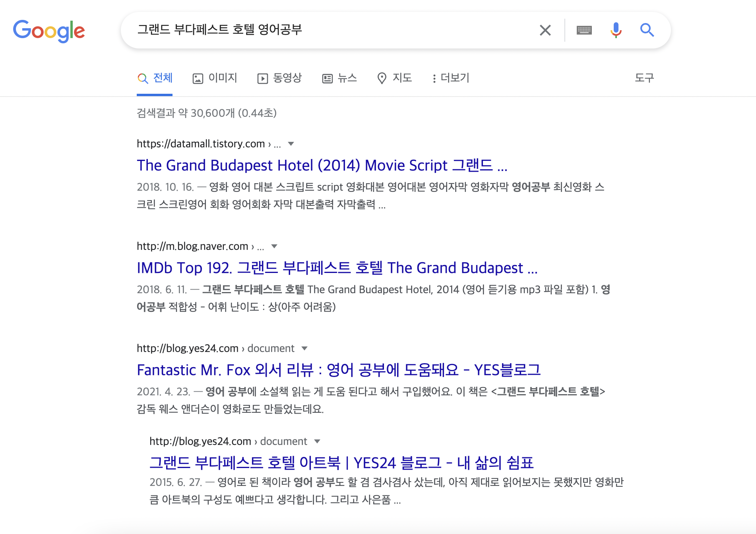Open 그랜드 부다페스트 호텔 아트북 YES24 result
756x534 pixels.
tap(341, 463)
